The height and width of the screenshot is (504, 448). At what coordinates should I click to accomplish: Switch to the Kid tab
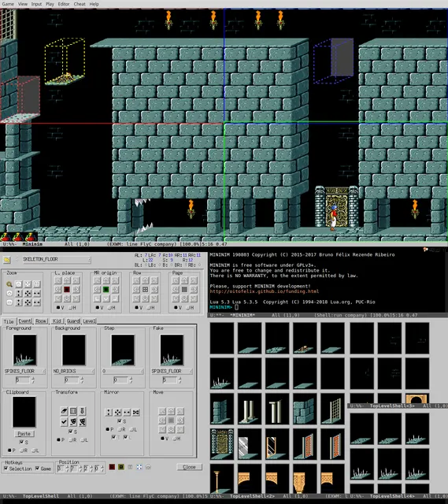pos(57,321)
